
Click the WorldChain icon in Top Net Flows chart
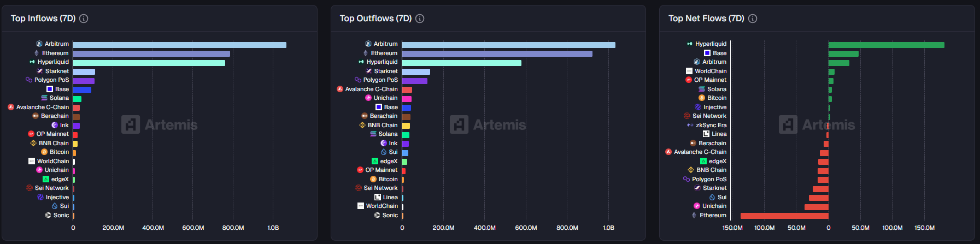(689, 71)
